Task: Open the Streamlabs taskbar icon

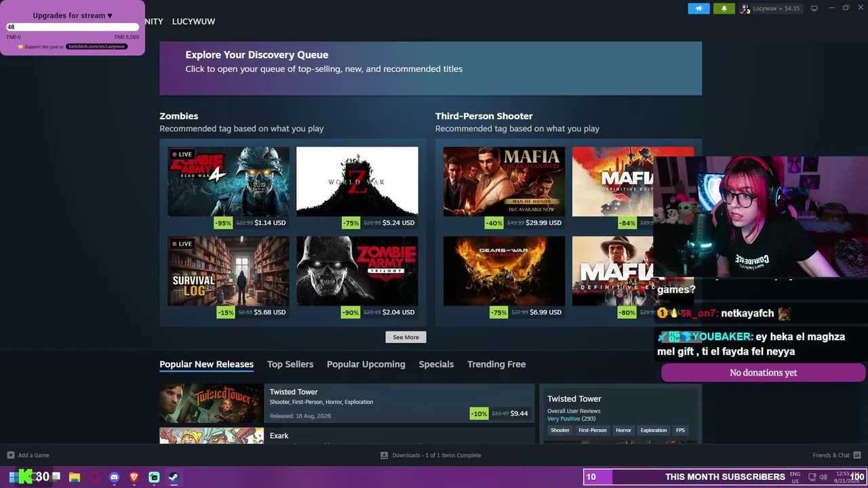Action: tap(154, 477)
